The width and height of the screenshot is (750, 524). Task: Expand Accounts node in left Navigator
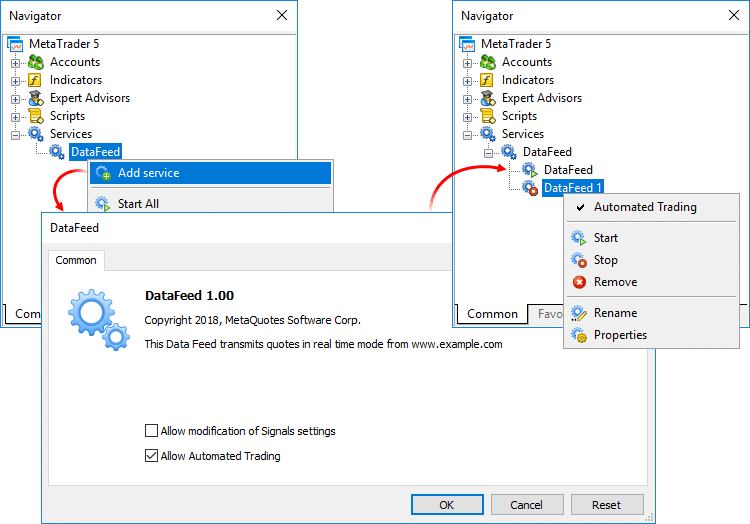[x=15, y=63]
